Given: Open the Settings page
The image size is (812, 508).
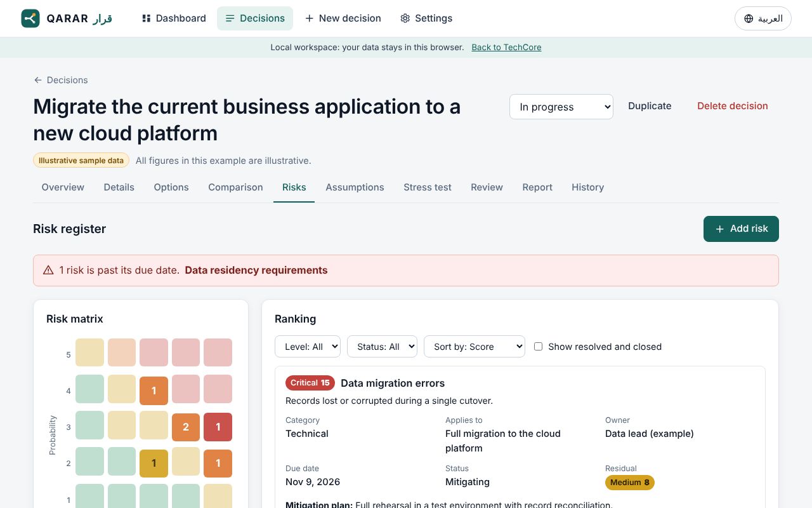Looking at the screenshot, I should (x=426, y=18).
